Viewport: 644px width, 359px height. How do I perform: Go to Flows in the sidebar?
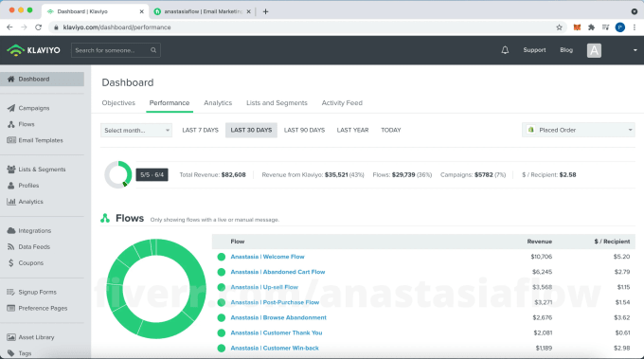(x=21, y=124)
